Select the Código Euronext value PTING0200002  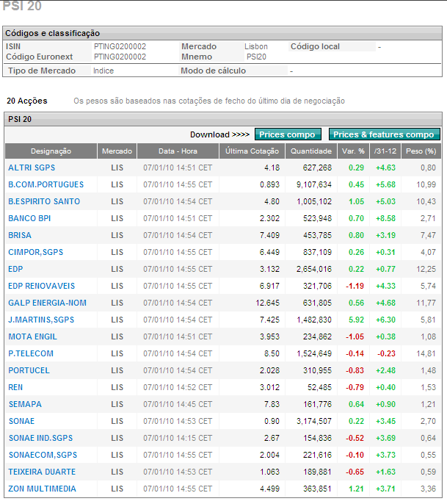(120, 57)
